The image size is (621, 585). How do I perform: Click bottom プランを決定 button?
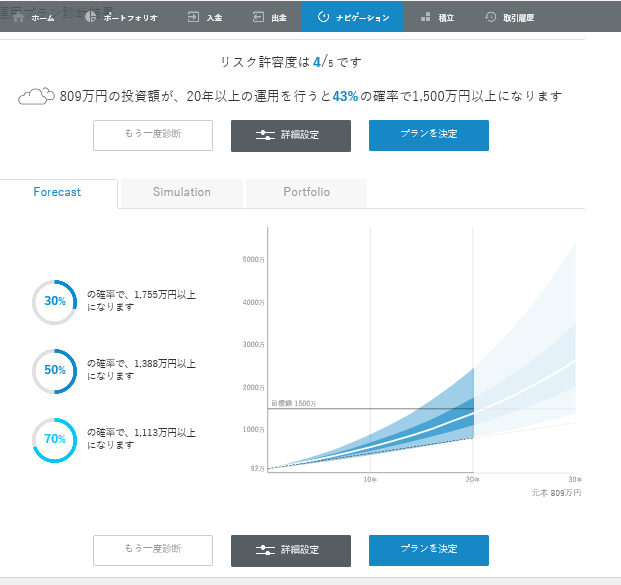[429, 550]
